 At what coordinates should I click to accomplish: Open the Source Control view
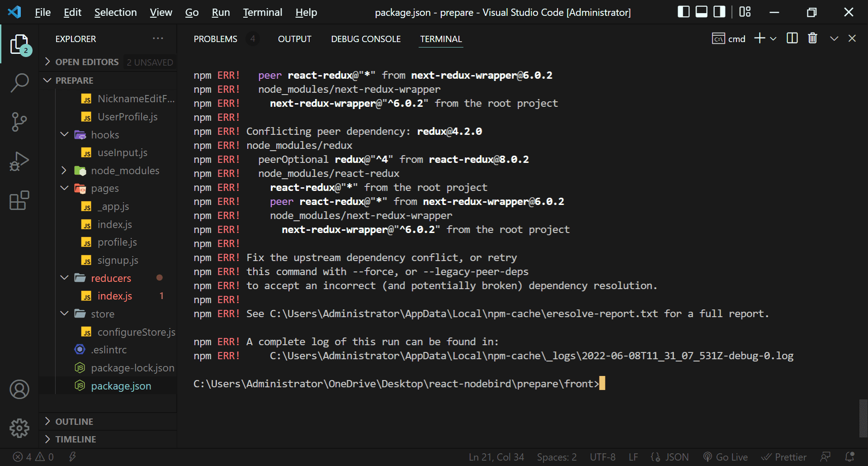point(19,122)
